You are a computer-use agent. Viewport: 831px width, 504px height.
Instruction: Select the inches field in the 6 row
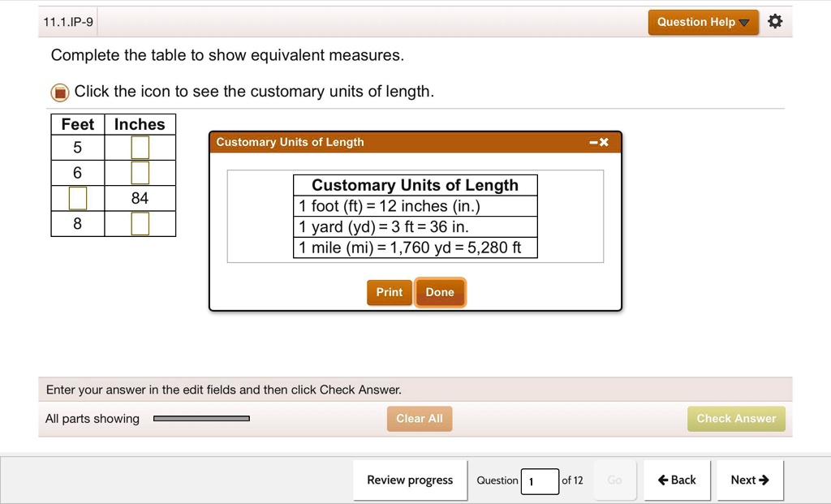tap(139, 172)
